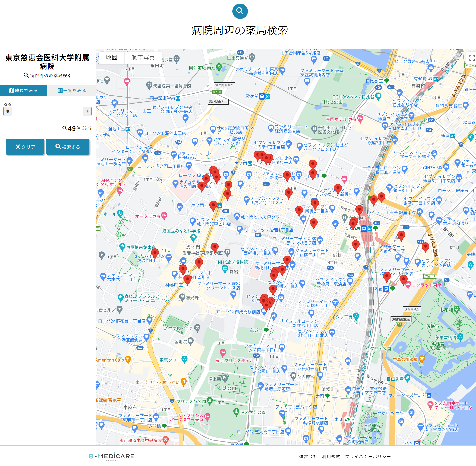
Task: Click the 国会前庭 南庭 park marker
Action: [x=219, y=67]
